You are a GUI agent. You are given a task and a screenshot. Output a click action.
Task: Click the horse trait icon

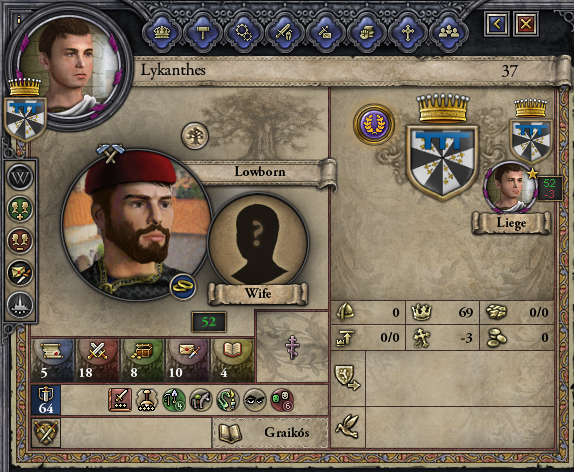[x=201, y=400]
